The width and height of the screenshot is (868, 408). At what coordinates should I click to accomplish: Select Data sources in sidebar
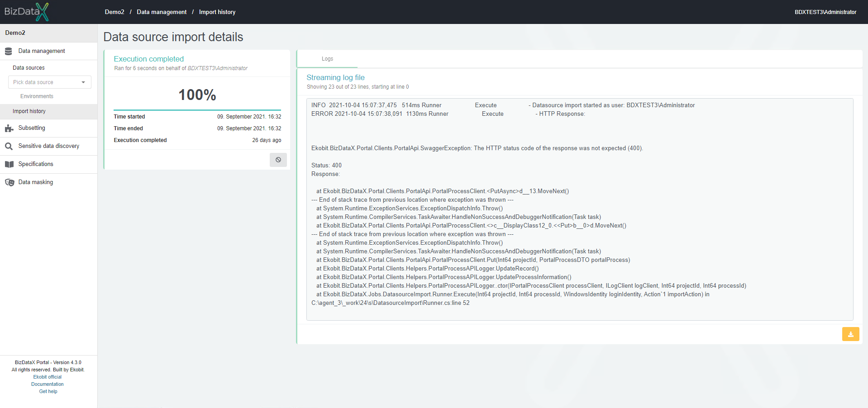[29, 68]
